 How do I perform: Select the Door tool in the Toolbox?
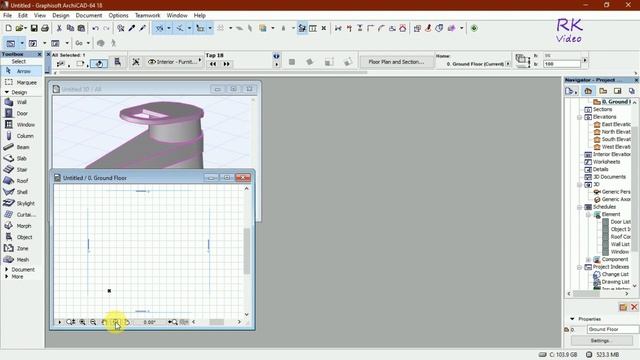coord(22,113)
